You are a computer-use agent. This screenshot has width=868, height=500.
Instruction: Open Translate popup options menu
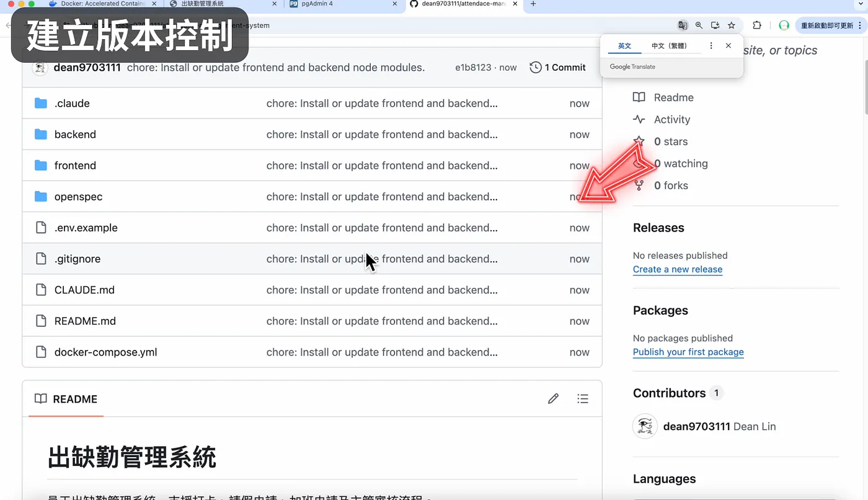click(711, 46)
